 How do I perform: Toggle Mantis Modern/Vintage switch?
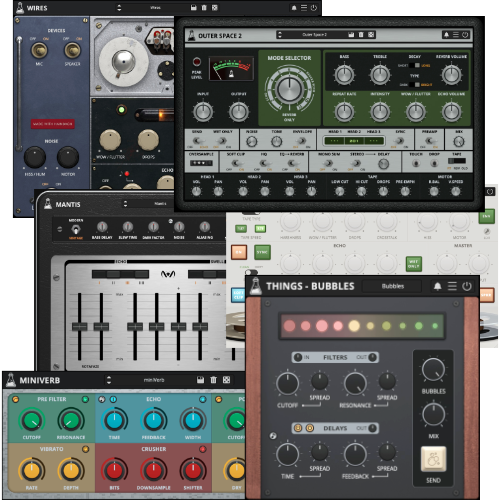76,229
